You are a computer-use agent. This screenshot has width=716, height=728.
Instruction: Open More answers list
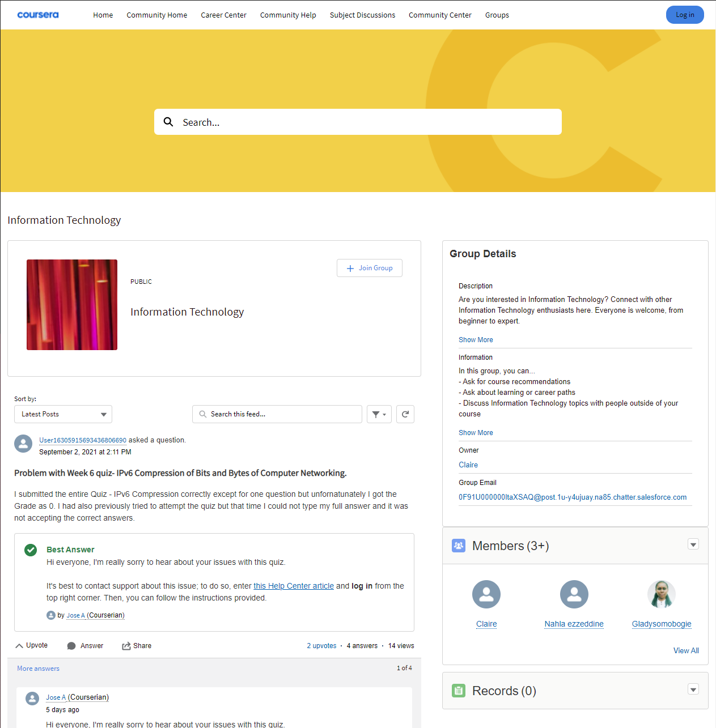tap(38, 669)
